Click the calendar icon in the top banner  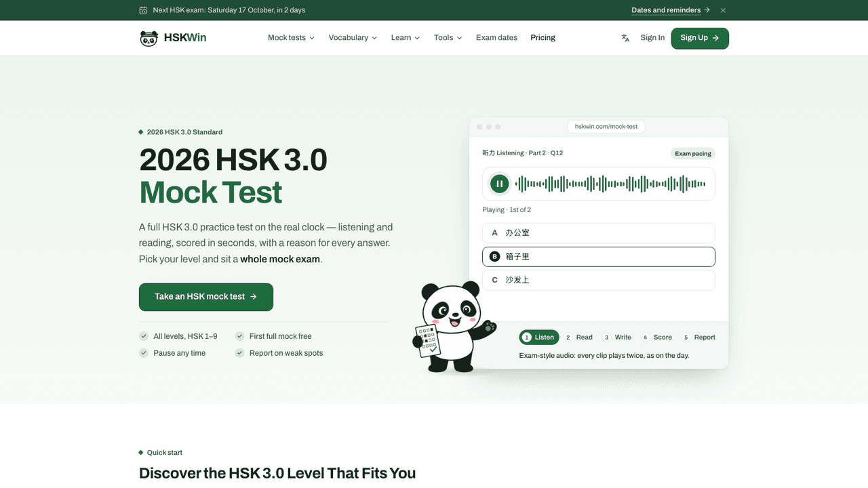[143, 10]
